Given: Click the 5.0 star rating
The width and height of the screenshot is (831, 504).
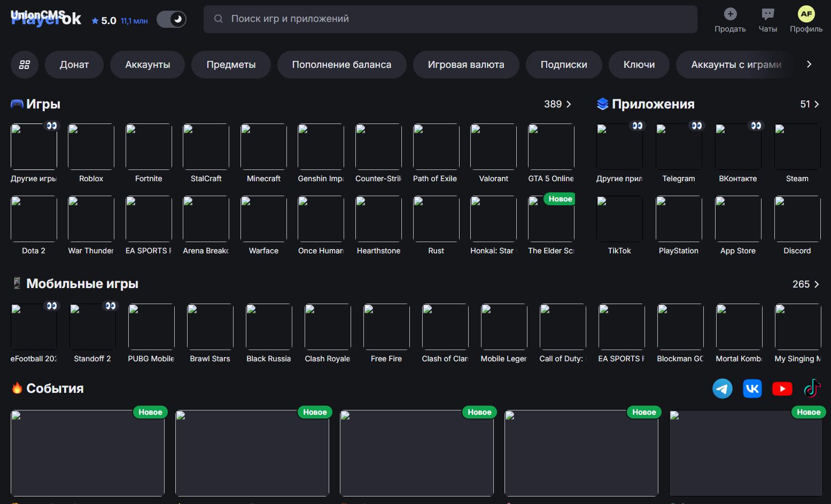Looking at the screenshot, I should click(x=104, y=21).
